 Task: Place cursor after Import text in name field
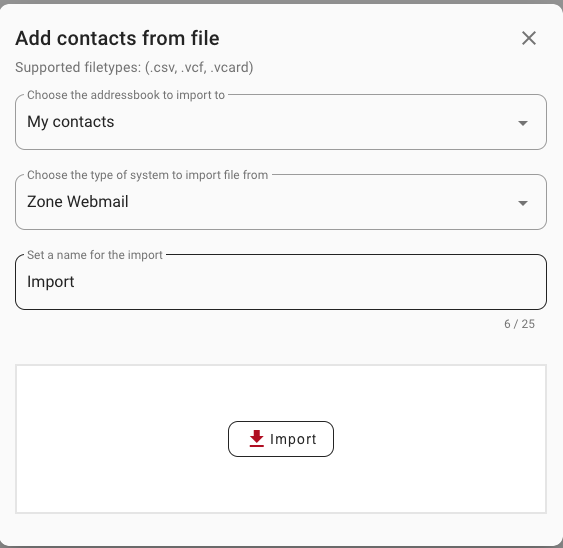coord(75,282)
